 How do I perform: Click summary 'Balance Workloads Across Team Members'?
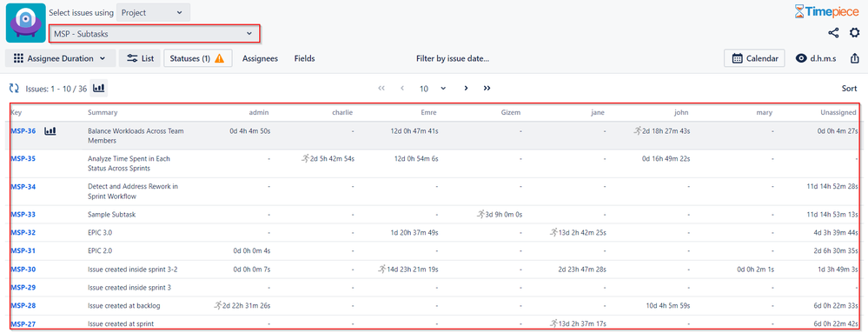pyautogui.click(x=136, y=136)
